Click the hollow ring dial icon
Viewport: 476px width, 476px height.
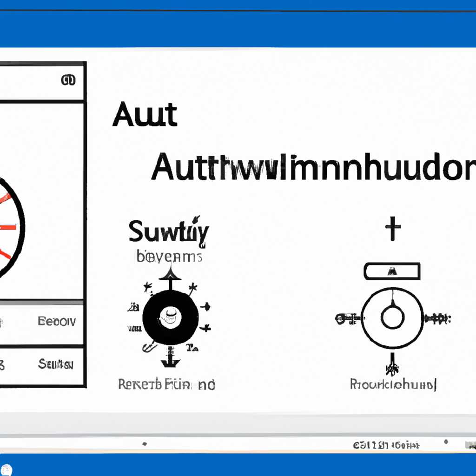tap(392, 318)
